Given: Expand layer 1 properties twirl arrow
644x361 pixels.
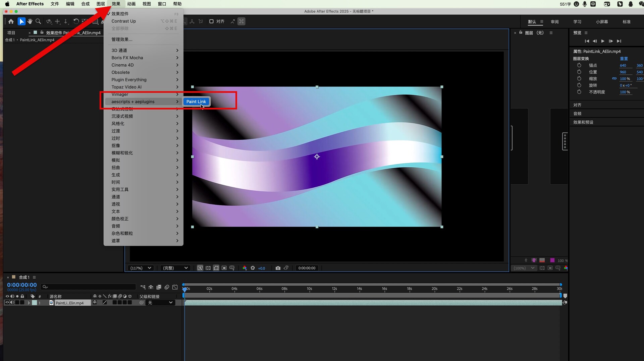Looking at the screenshot, I should tap(29, 303).
